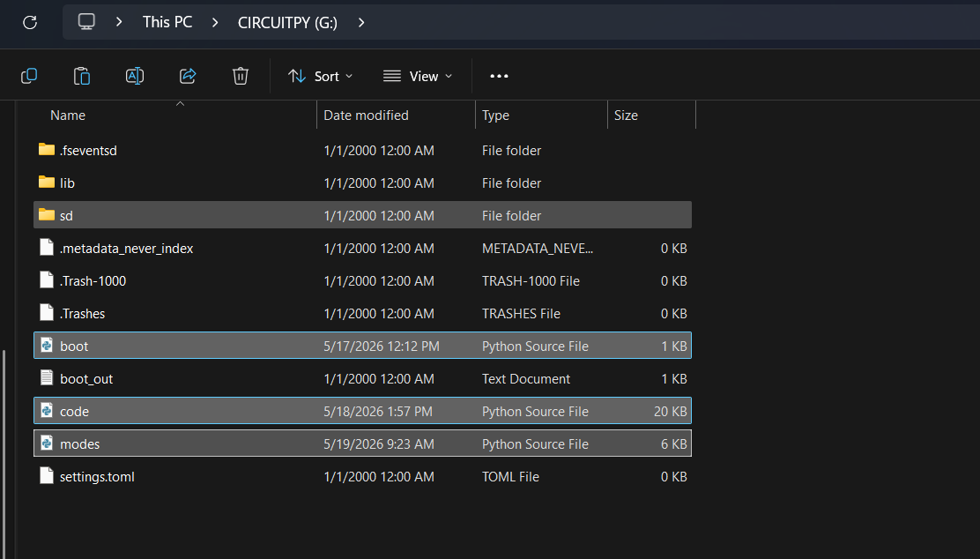980x559 pixels.
Task: Click the lib folder icon
Action: pyautogui.click(x=46, y=182)
